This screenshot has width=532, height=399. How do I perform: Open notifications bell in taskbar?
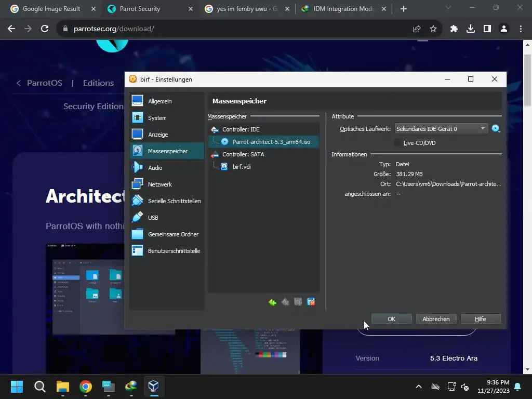[518, 387]
